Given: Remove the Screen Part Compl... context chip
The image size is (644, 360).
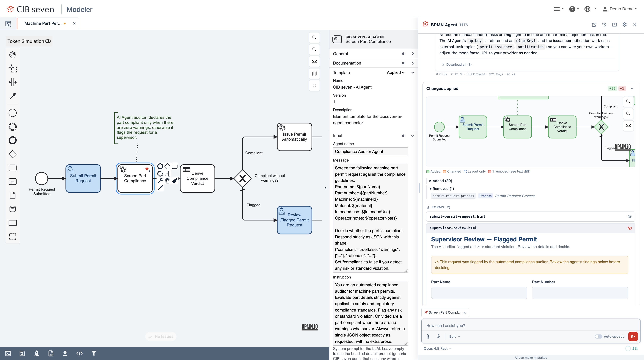Looking at the screenshot, I should pos(464,313).
